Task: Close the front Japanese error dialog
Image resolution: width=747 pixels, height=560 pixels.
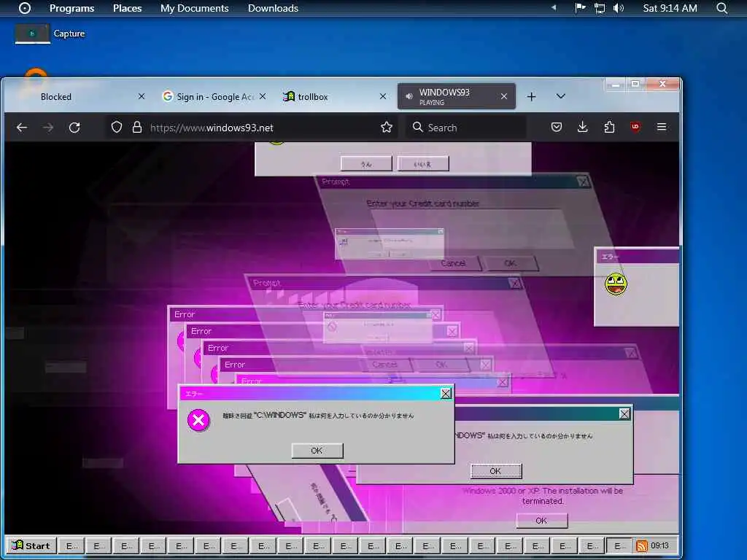Action: (446, 393)
